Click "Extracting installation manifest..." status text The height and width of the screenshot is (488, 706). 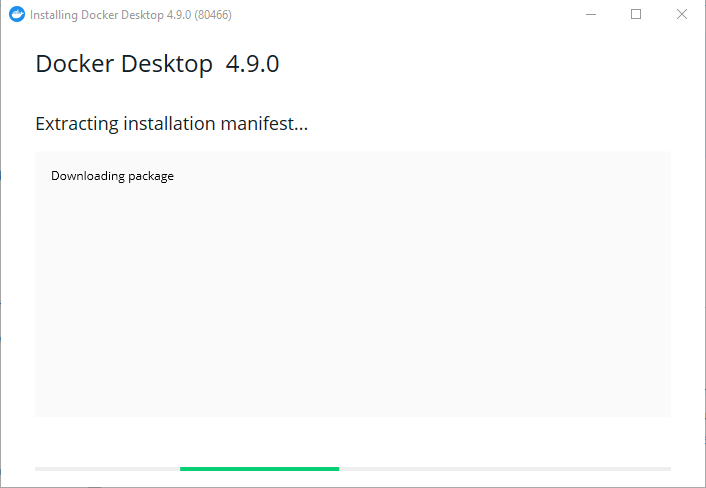point(171,124)
